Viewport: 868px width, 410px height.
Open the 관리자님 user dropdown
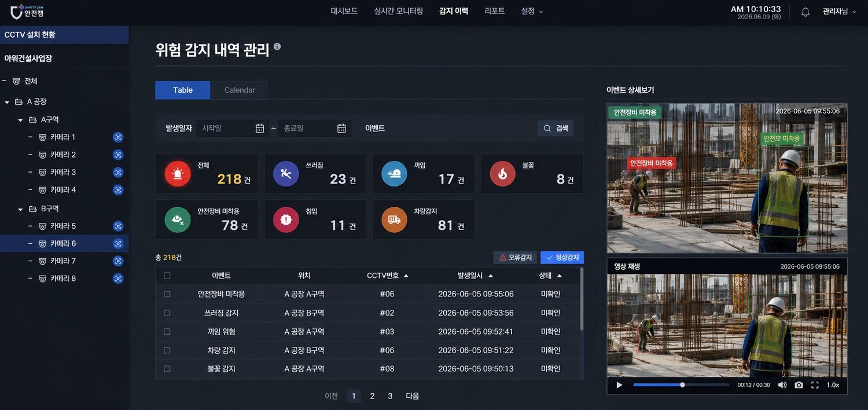[x=839, y=12]
